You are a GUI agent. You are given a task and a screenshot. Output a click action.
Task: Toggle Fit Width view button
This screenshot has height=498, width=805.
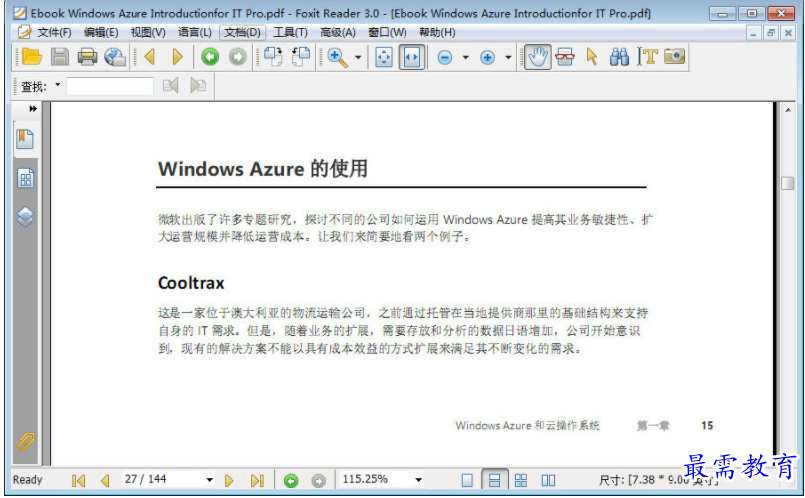tap(412, 57)
